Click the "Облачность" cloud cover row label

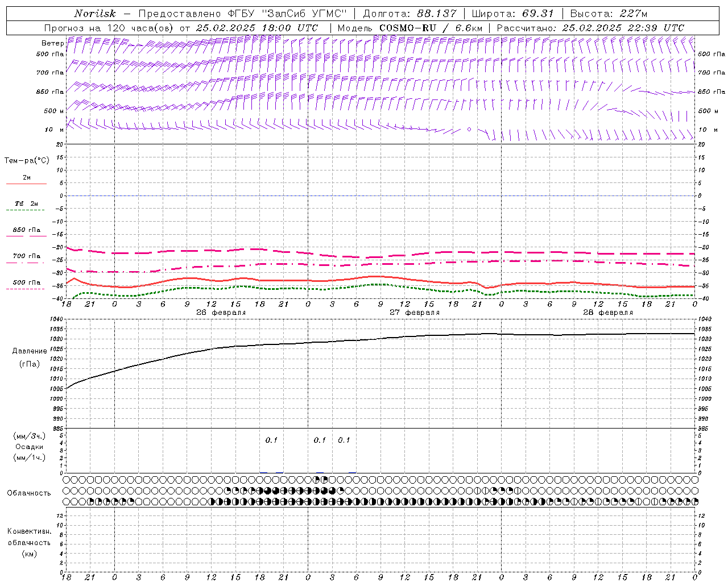29,493
